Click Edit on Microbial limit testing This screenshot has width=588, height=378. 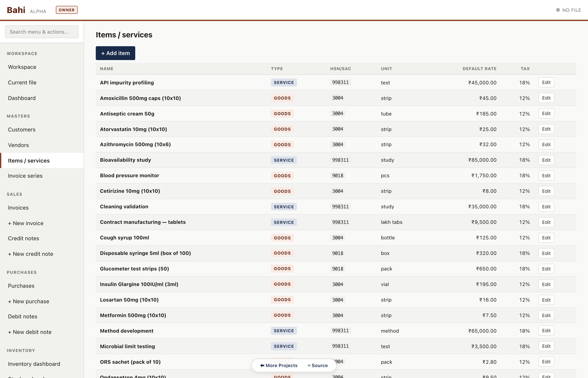point(546,346)
